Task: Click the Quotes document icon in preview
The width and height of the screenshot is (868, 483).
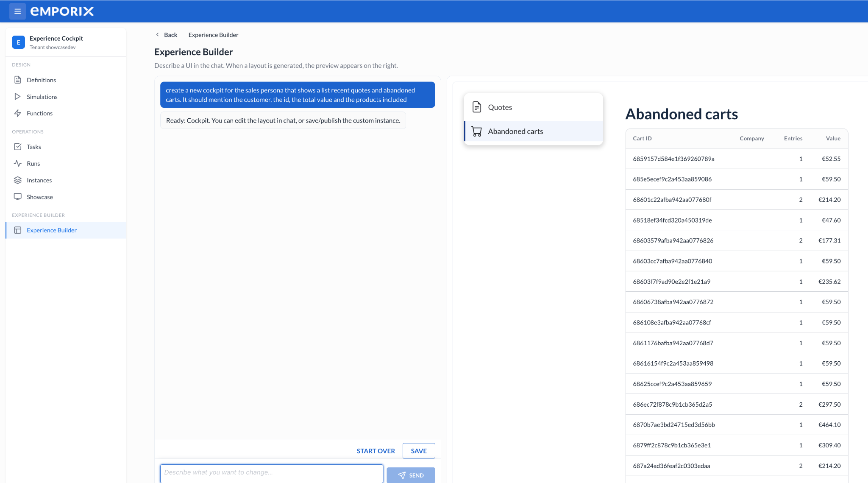Action: click(477, 107)
